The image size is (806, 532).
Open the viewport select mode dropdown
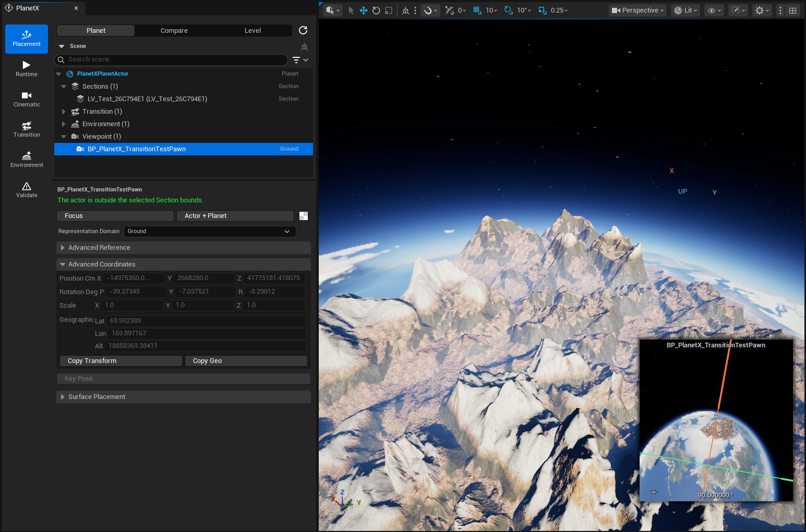coord(332,10)
